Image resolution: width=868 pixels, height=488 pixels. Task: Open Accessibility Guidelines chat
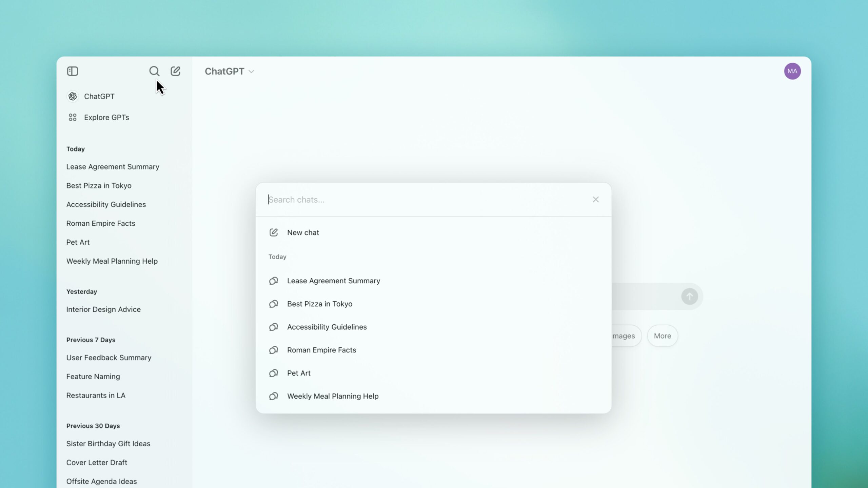[x=327, y=327]
